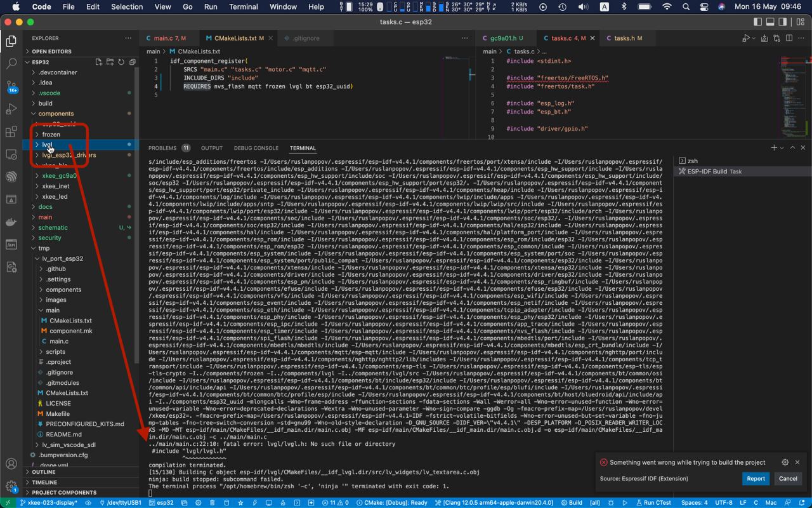812x508 pixels.
Task: Refresh the ESP32 explorer tree
Action: point(121,62)
